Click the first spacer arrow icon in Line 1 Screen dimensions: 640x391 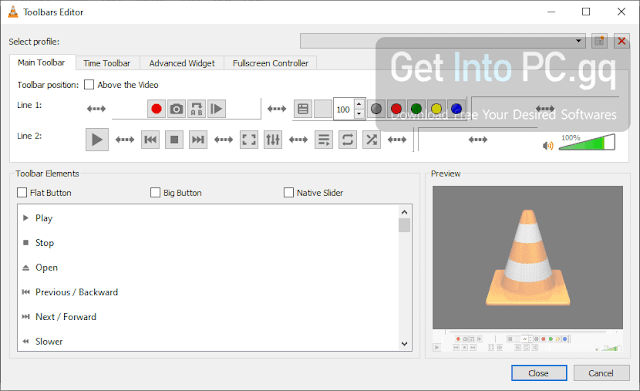96,109
